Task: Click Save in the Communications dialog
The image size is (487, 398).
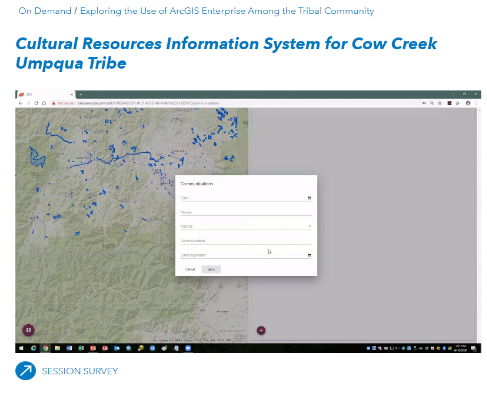Action: [211, 269]
